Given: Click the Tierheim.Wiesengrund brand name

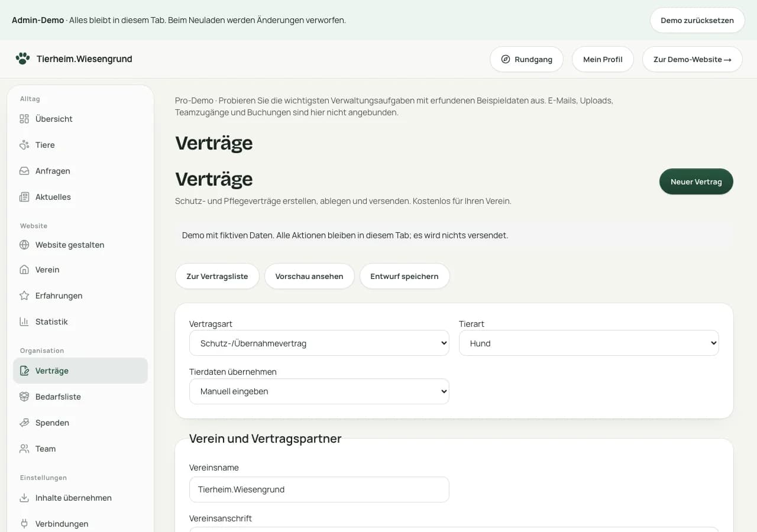Looking at the screenshot, I should pyautogui.click(x=85, y=59).
